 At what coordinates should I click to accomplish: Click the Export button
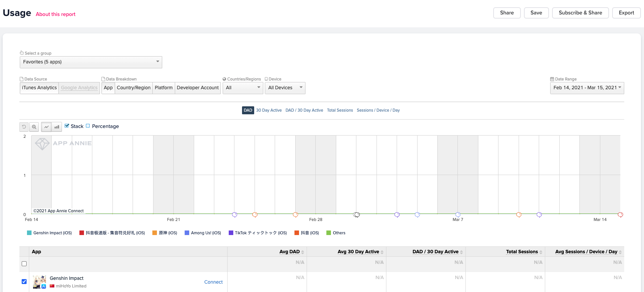tap(627, 13)
